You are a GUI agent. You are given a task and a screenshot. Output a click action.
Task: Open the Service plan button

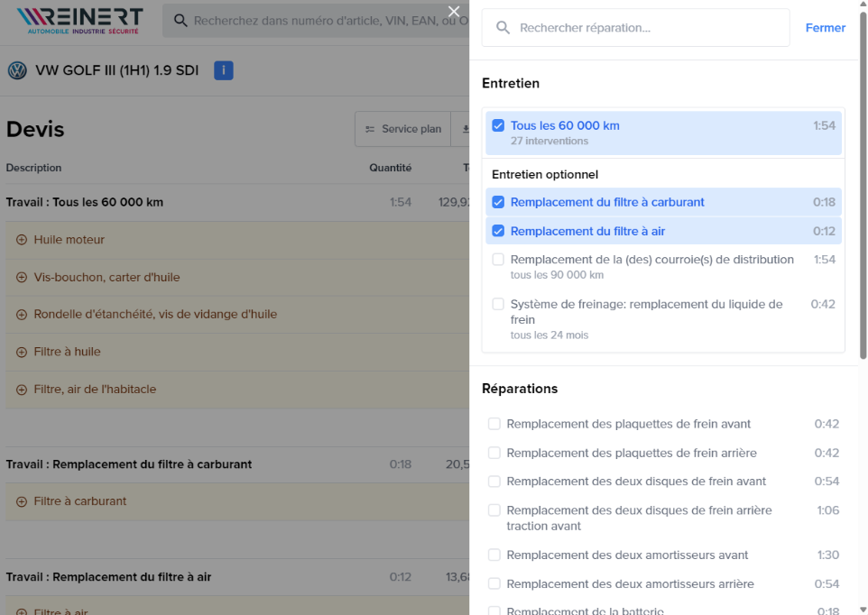point(402,129)
